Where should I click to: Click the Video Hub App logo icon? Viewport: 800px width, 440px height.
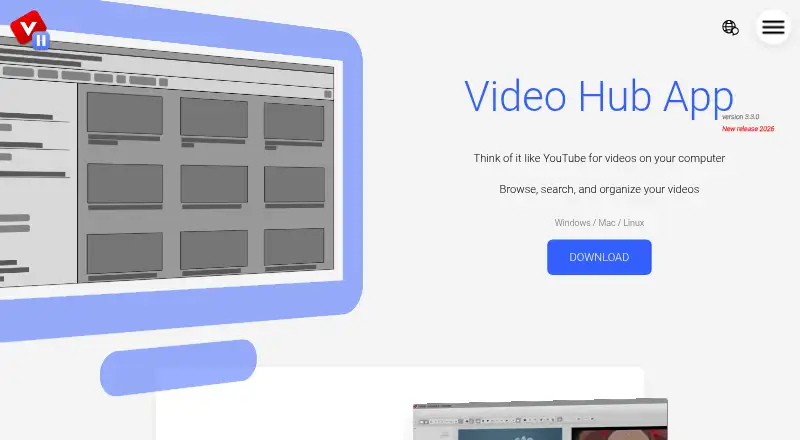tap(30, 30)
